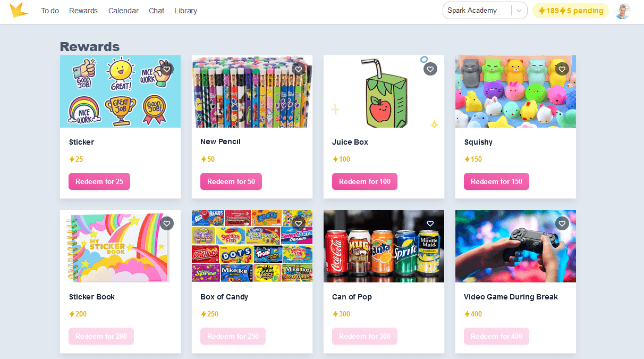Redeem the Sticker for 25 points
644x359 pixels.
tap(99, 181)
